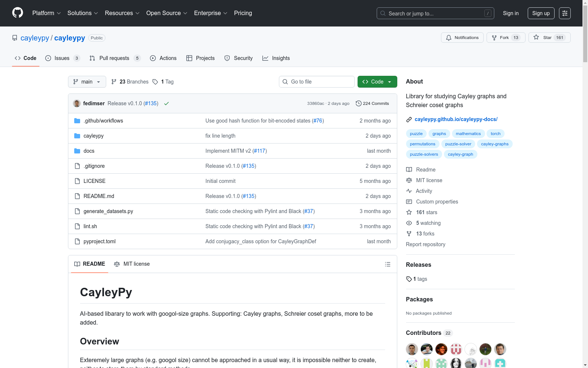Image resolution: width=588 pixels, height=368 pixels.
Task: Click the pyproject.toml file icon
Action: pos(77,241)
